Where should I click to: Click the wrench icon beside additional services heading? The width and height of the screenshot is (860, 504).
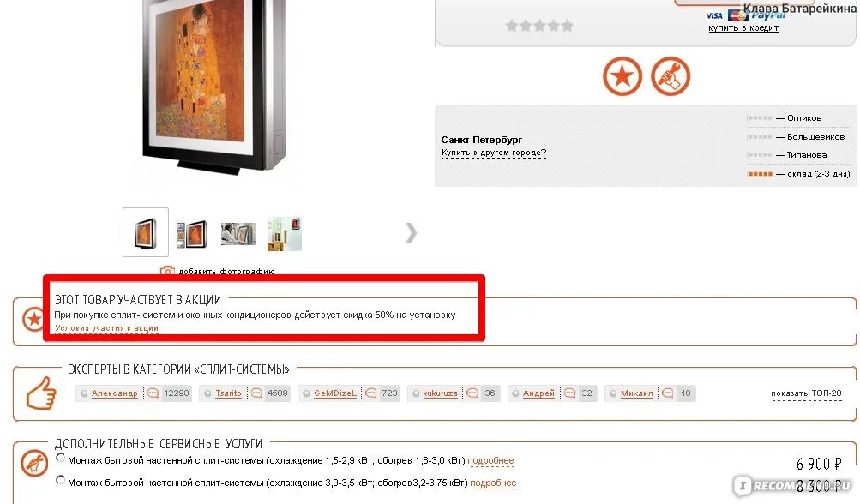(34, 463)
